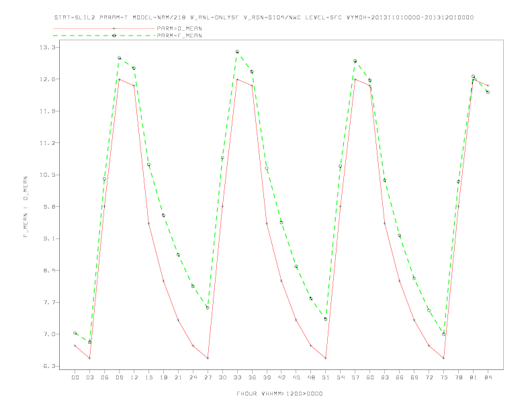Click the x-axis hour label 63
Screen dimensions: 532x411
point(385,377)
